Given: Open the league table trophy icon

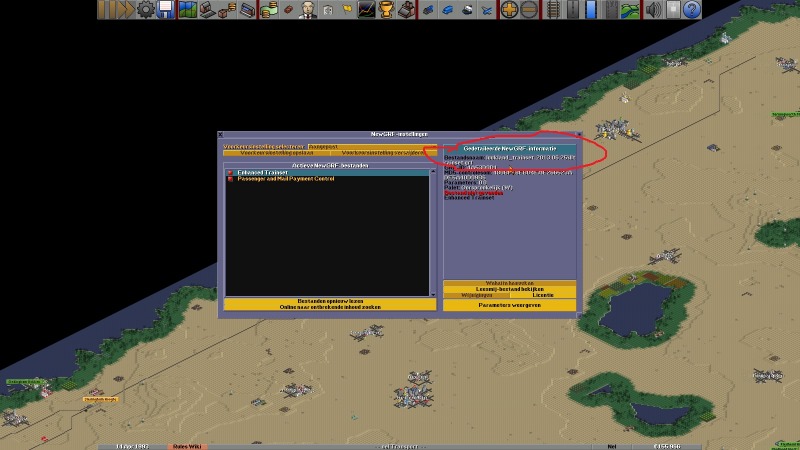Looking at the screenshot, I should (383, 10).
